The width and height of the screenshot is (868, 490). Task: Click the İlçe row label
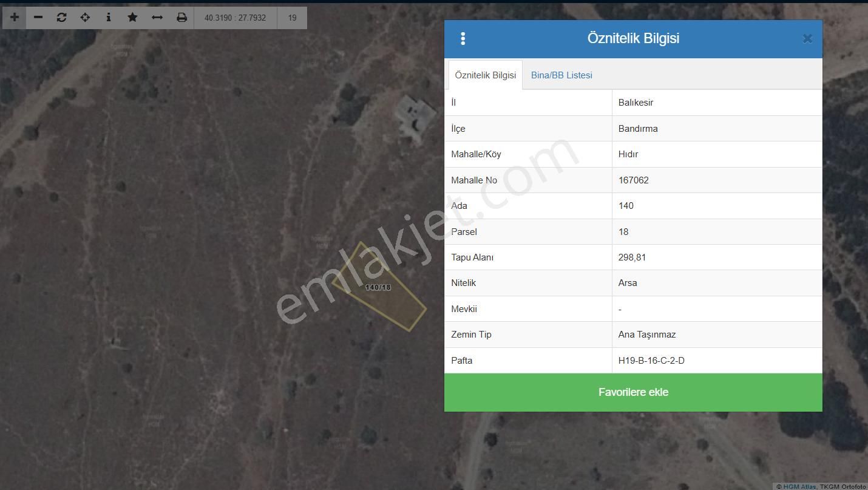click(458, 129)
